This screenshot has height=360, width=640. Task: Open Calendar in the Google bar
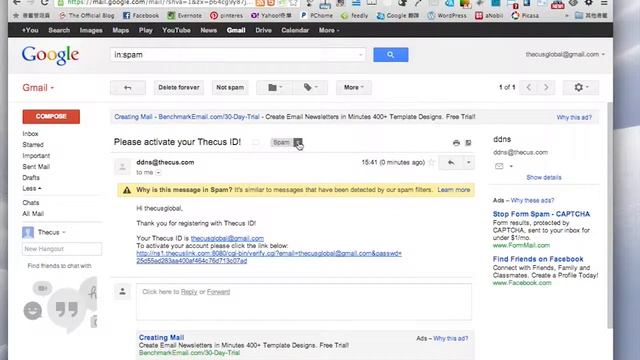[295, 30]
